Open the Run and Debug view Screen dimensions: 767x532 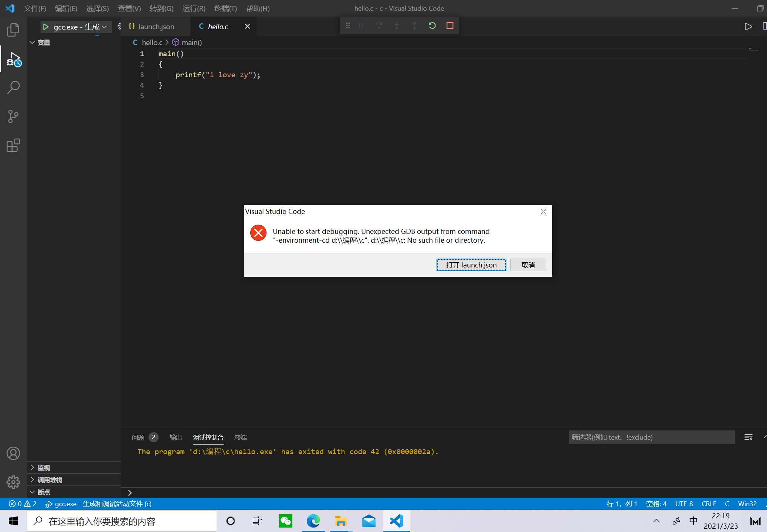click(x=13, y=59)
